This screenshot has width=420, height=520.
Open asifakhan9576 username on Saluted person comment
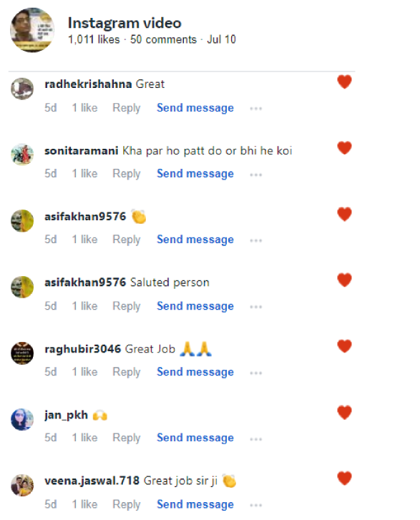coord(85,283)
